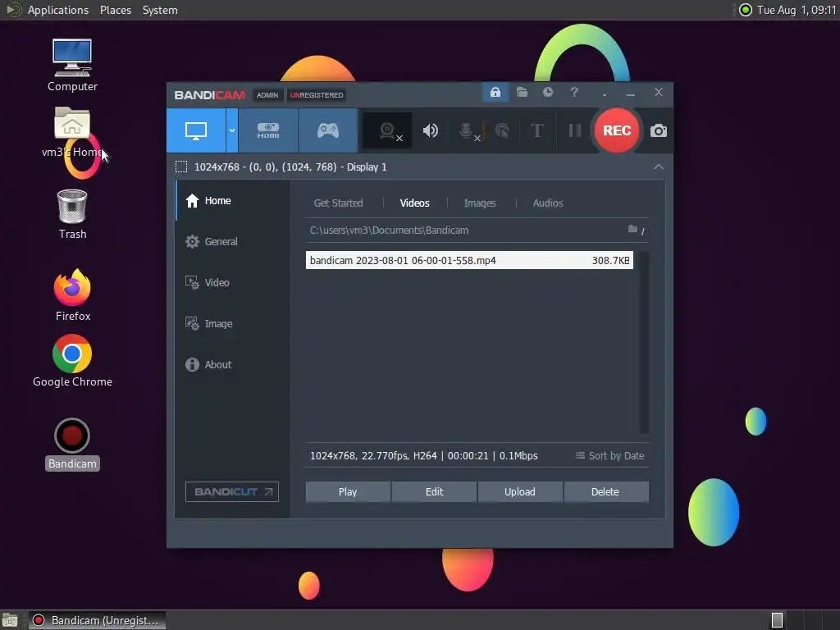Open help question mark icon
840x630 pixels.
(574, 92)
